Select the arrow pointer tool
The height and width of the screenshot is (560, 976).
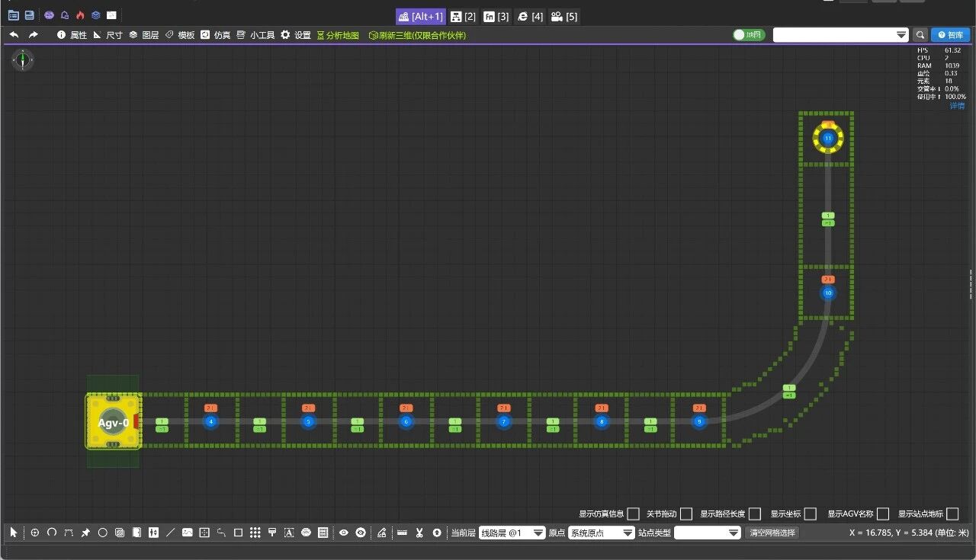13,533
